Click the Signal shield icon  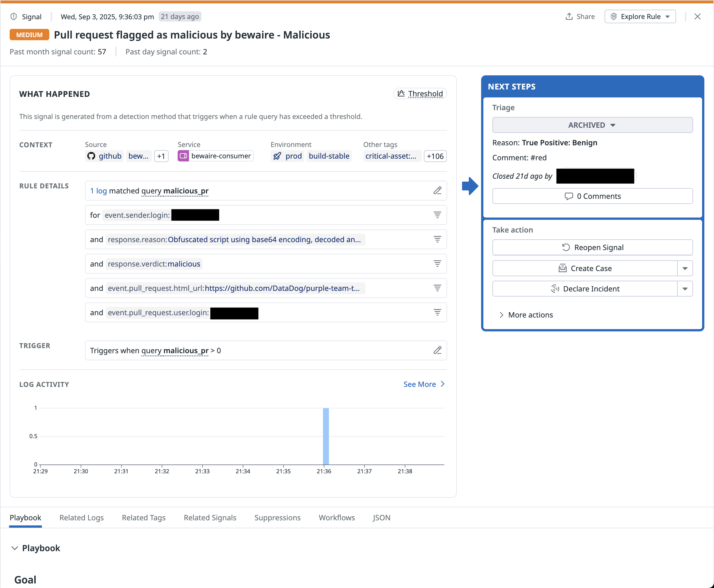(x=14, y=16)
